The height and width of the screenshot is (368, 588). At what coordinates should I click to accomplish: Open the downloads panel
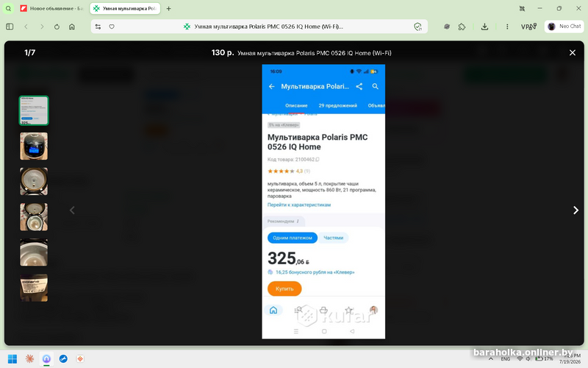click(484, 26)
